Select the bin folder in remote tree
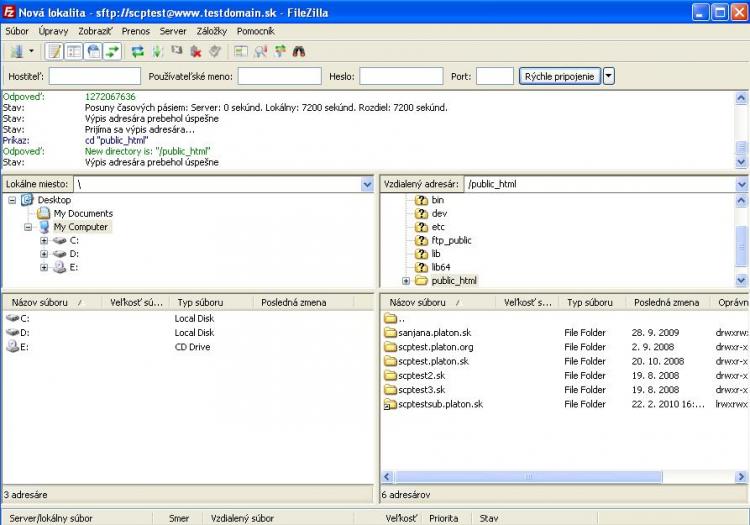 [x=437, y=200]
